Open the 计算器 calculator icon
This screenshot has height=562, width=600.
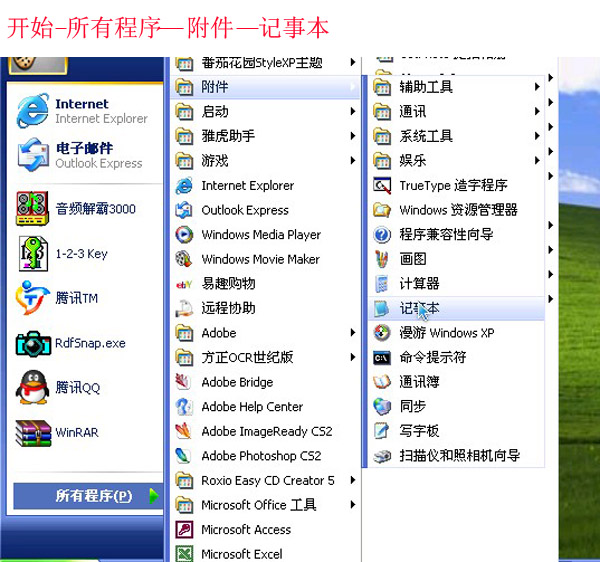[382, 284]
